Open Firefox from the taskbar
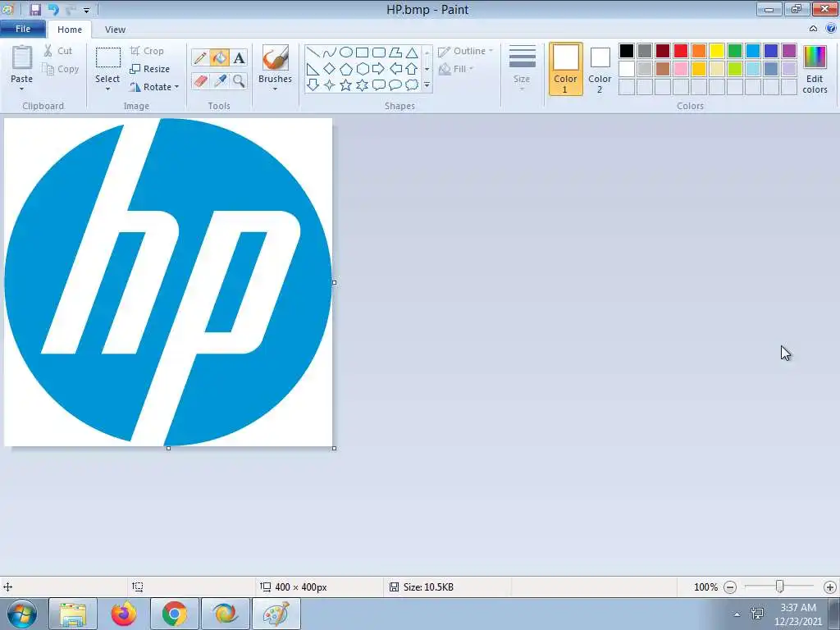This screenshot has width=840, height=630. 124,614
